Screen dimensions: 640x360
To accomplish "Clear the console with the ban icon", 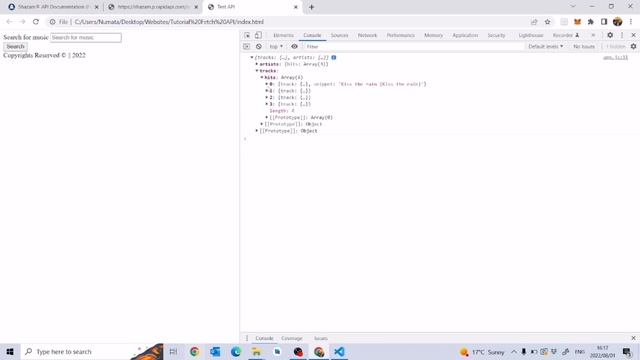I will pyautogui.click(x=259, y=47).
